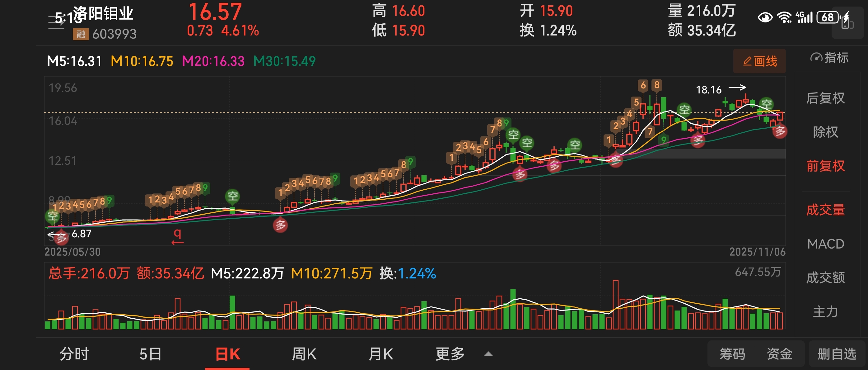Click the screen rotation icon at top right
868x370 pixels.
[x=847, y=23]
